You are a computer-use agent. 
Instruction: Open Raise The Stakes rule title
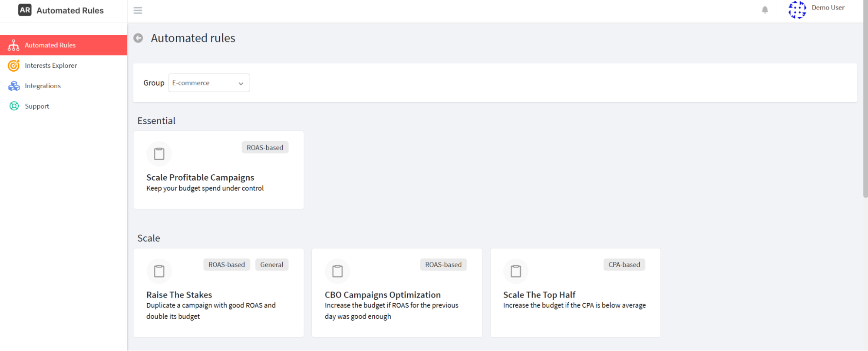click(179, 295)
